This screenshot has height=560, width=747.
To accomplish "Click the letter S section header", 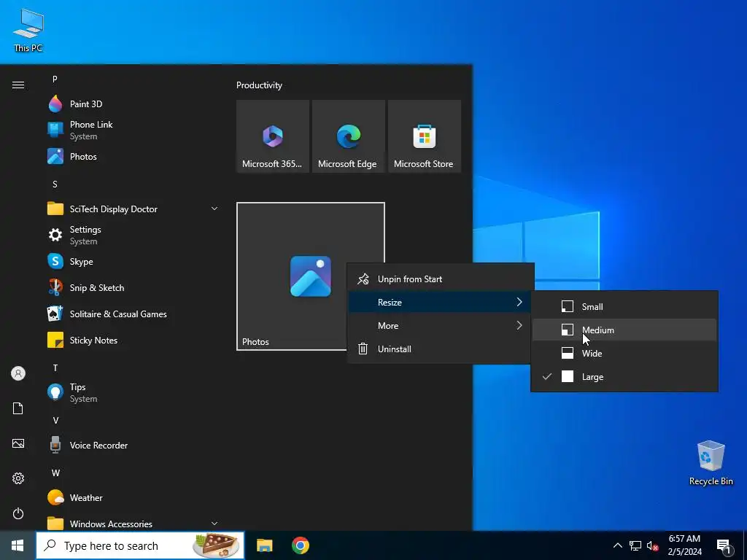I will click(55, 184).
